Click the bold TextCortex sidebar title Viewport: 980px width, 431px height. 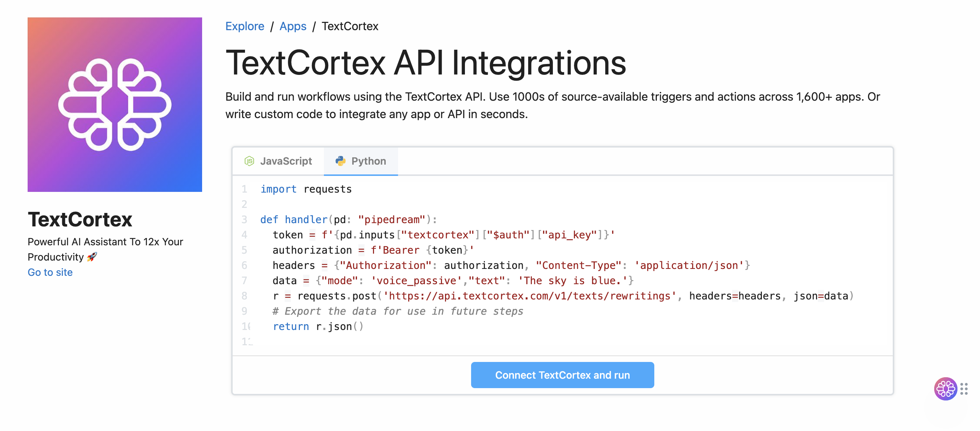click(80, 219)
